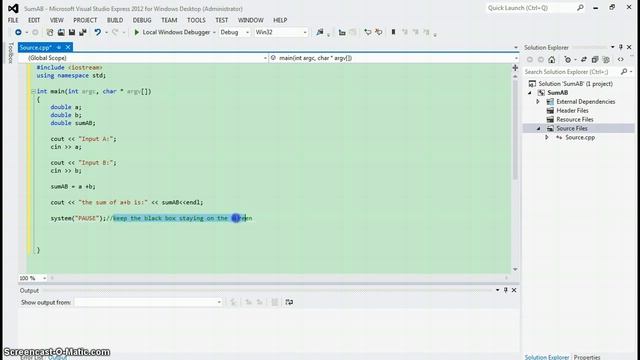This screenshot has height=360, width=640.
Task: Open the EDIT menu
Action: click(x=34, y=20)
